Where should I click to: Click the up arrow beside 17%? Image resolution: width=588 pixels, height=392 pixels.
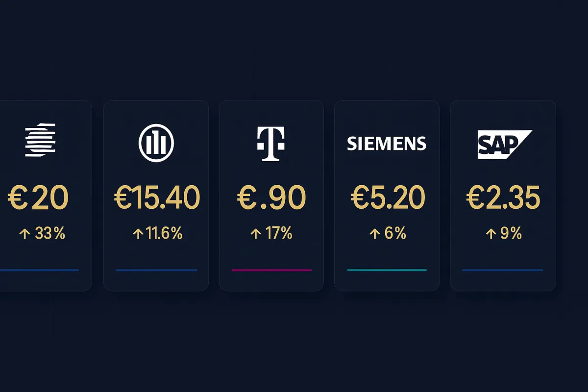tap(255, 234)
